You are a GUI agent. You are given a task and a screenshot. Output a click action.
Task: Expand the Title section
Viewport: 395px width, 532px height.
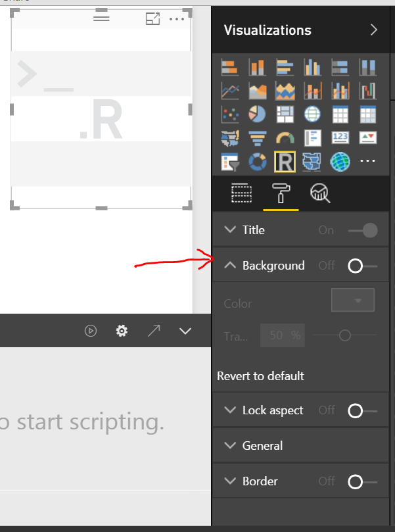pyautogui.click(x=230, y=230)
